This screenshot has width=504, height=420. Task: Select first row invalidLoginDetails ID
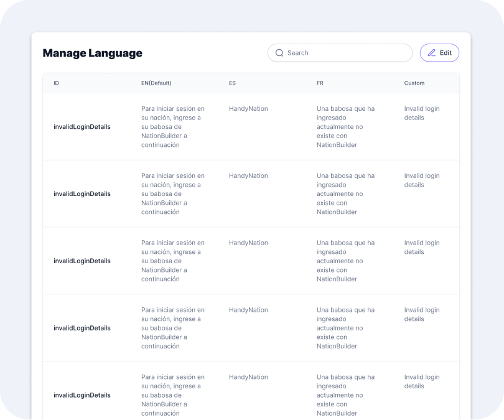[x=82, y=126]
